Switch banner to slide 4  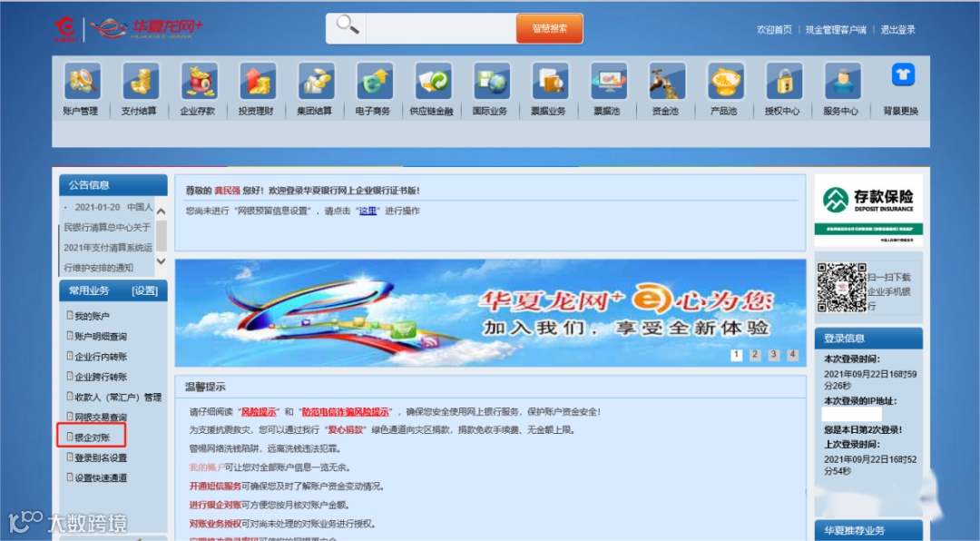(792, 355)
